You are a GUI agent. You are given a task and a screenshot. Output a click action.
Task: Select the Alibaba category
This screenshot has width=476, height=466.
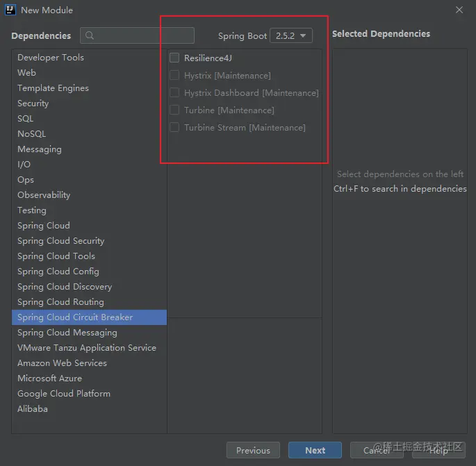click(89, 408)
